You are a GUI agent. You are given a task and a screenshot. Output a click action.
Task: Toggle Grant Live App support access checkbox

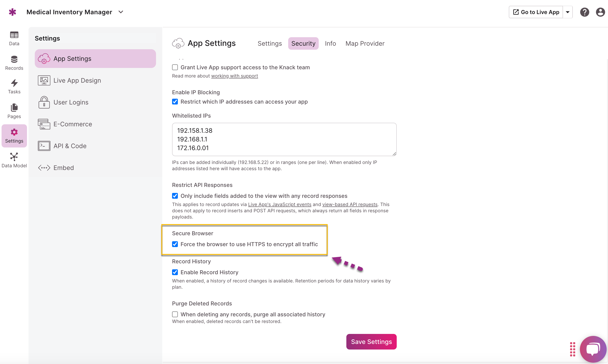(175, 67)
